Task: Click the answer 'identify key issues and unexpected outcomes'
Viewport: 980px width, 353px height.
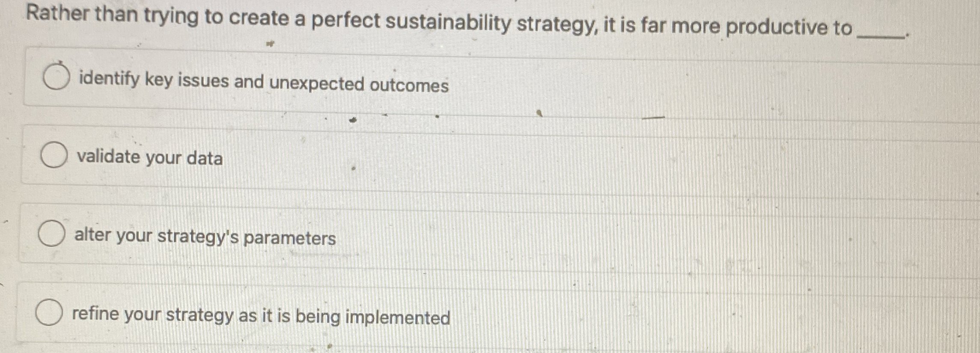Action: [x=263, y=85]
